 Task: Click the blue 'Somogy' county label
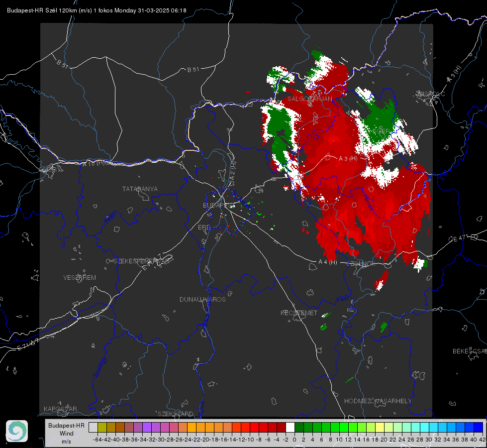pyautogui.click(x=100, y=367)
